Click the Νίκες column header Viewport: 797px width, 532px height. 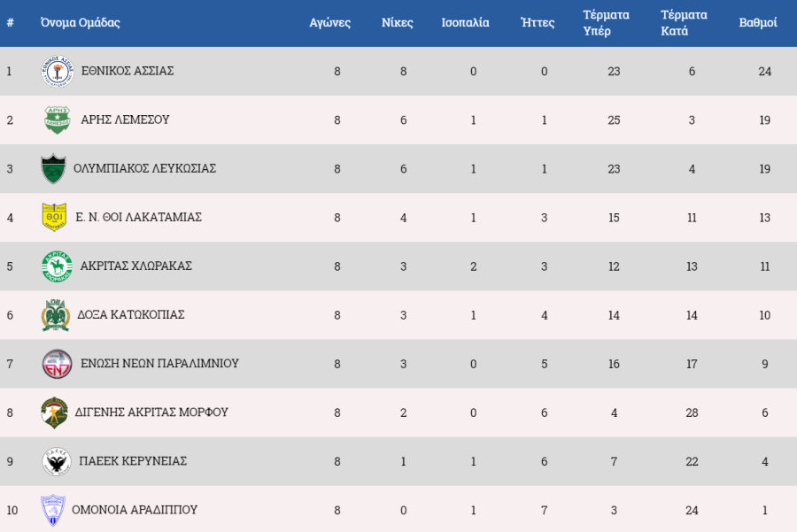tap(397, 23)
